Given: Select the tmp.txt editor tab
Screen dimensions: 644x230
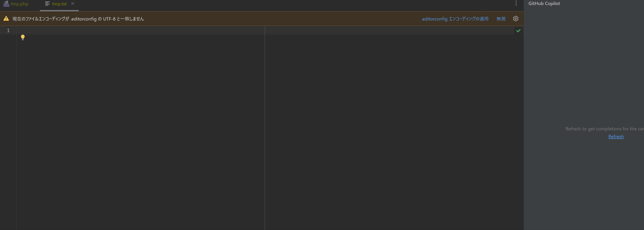Looking at the screenshot, I should [x=59, y=4].
